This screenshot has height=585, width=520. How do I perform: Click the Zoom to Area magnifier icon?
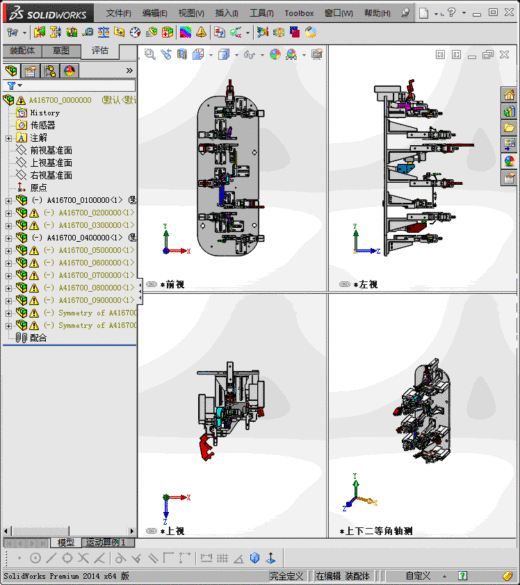150,54
